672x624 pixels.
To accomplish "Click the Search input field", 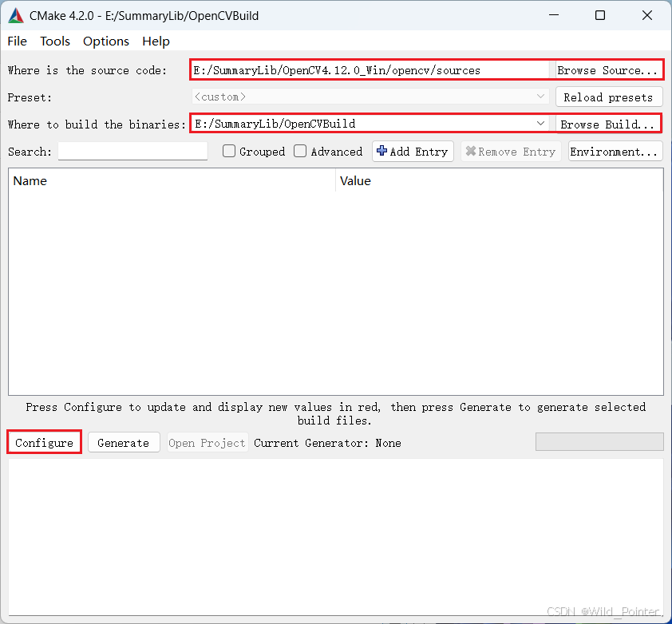I will pos(132,151).
